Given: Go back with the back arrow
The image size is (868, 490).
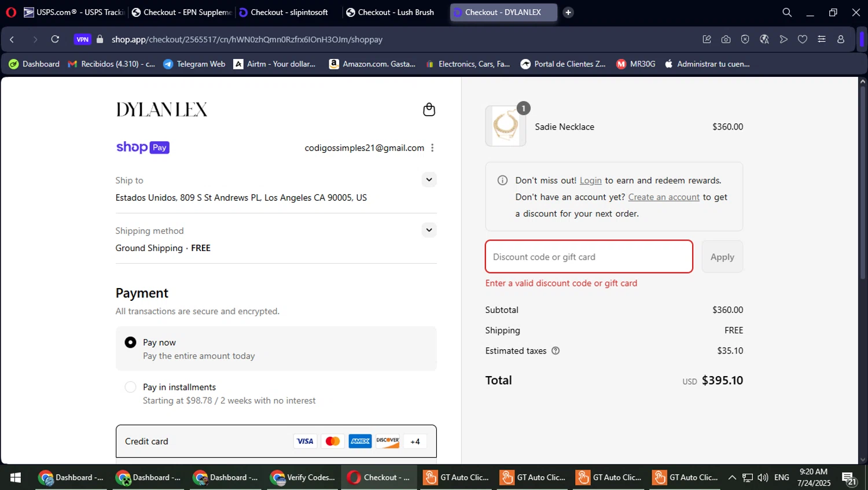Looking at the screenshot, I should pos(12,39).
